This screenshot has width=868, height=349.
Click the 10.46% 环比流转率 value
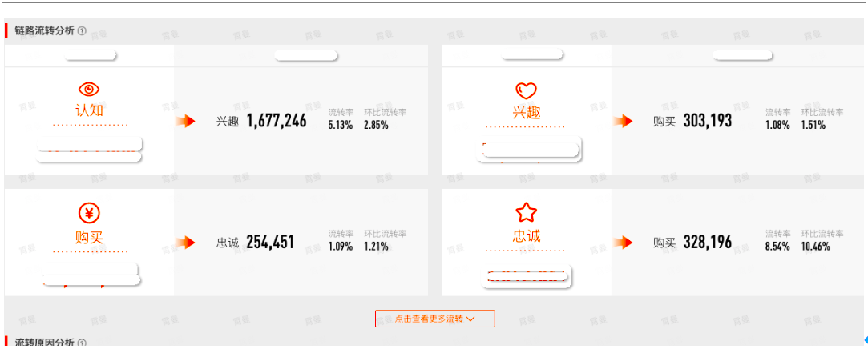(815, 247)
